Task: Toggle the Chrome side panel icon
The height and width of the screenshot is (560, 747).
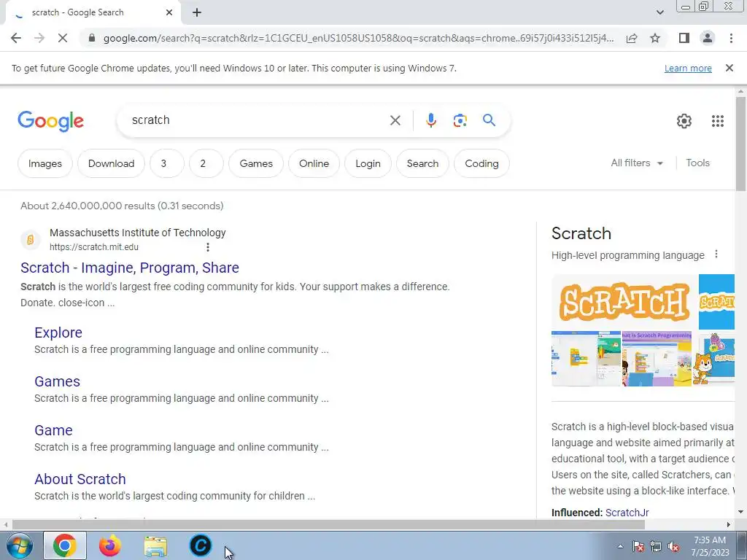Action: [684, 38]
